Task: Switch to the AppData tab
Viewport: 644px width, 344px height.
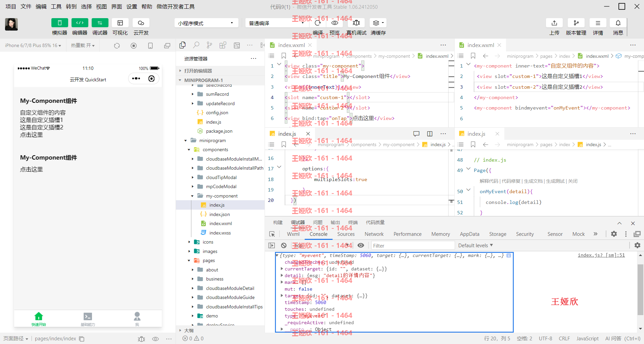Action: 469,234
